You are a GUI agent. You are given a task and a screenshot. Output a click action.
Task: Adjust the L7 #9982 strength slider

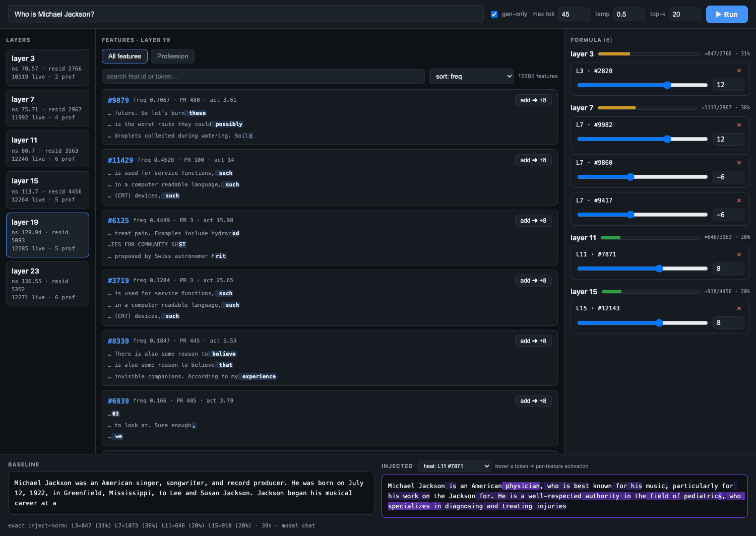point(643,139)
